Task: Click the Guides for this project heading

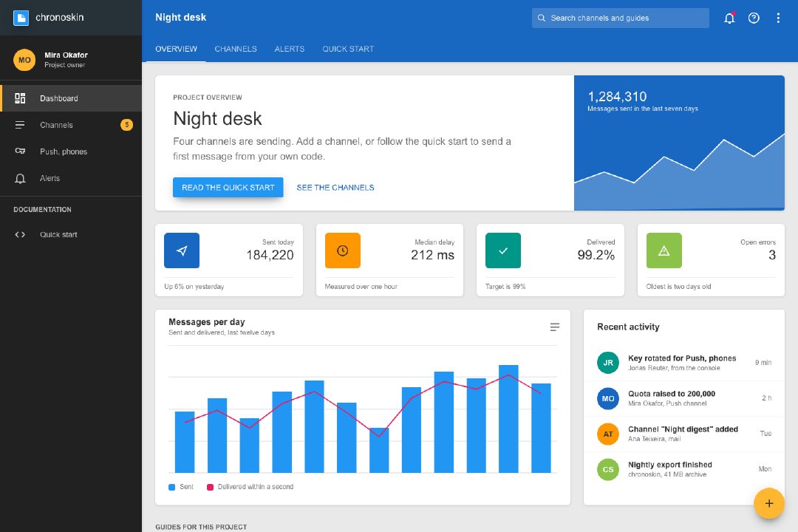Action: [x=201, y=527]
